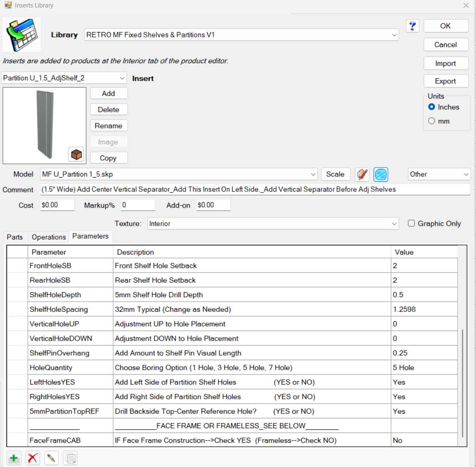476x467 pixels.
Task: Expand the Texture Interior dropdown
Action: [x=394, y=224]
